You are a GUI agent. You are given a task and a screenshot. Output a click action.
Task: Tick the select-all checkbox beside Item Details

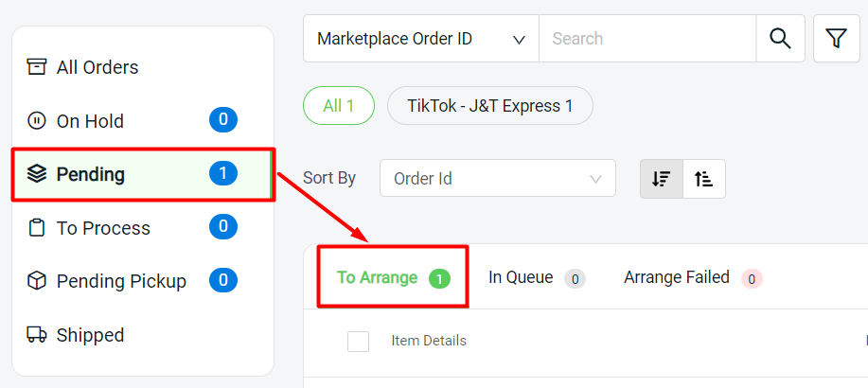(358, 341)
